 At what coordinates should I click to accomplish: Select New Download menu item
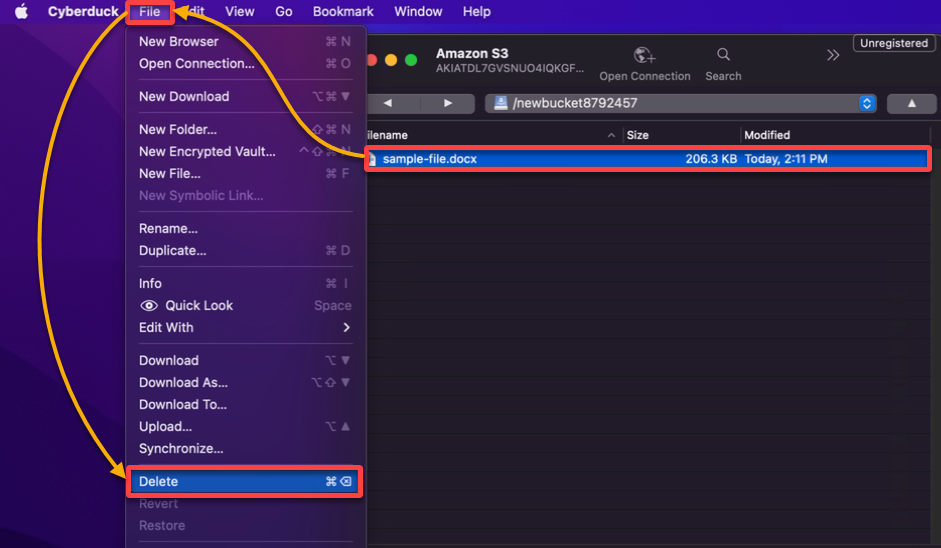(245, 97)
